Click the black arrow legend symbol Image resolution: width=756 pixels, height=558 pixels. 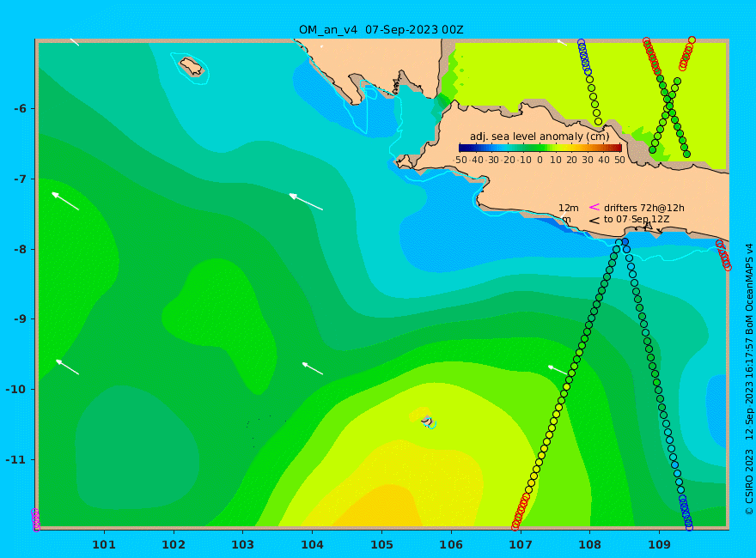click(594, 221)
